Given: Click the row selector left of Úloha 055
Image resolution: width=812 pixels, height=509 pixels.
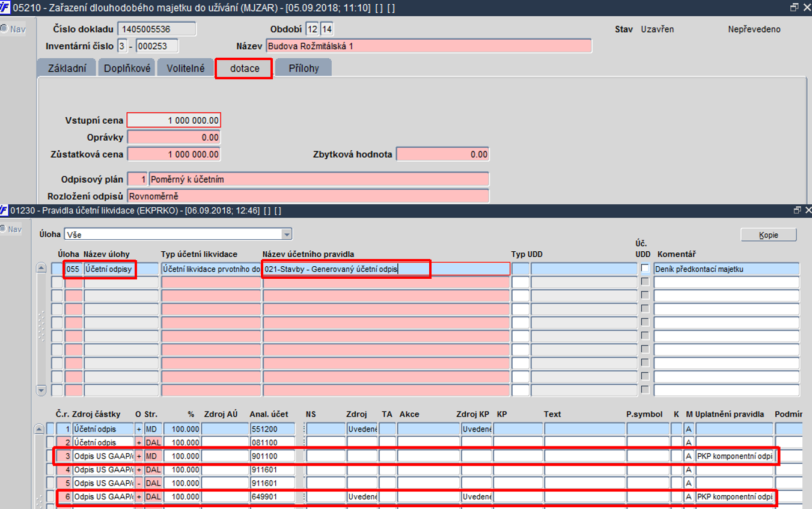Looking at the screenshot, I should pyautogui.click(x=57, y=269).
